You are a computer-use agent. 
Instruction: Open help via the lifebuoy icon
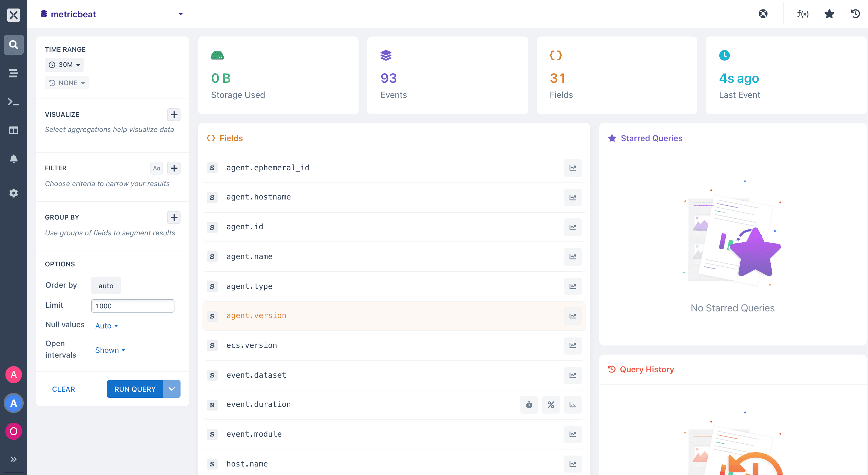(x=763, y=14)
